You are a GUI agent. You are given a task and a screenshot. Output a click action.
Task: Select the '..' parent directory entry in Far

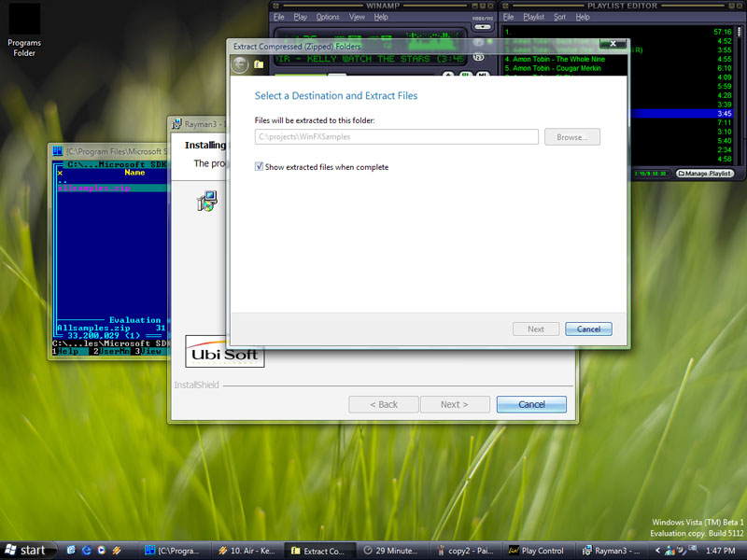pyautogui.click(x=62, y=180)
